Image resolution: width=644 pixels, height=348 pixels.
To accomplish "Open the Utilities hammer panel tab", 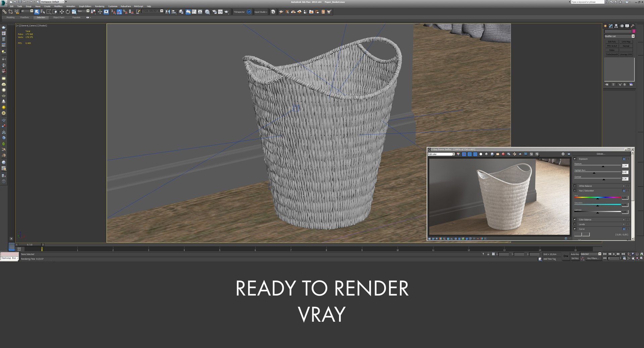I will pyautogui.click(x=632, y=26).
